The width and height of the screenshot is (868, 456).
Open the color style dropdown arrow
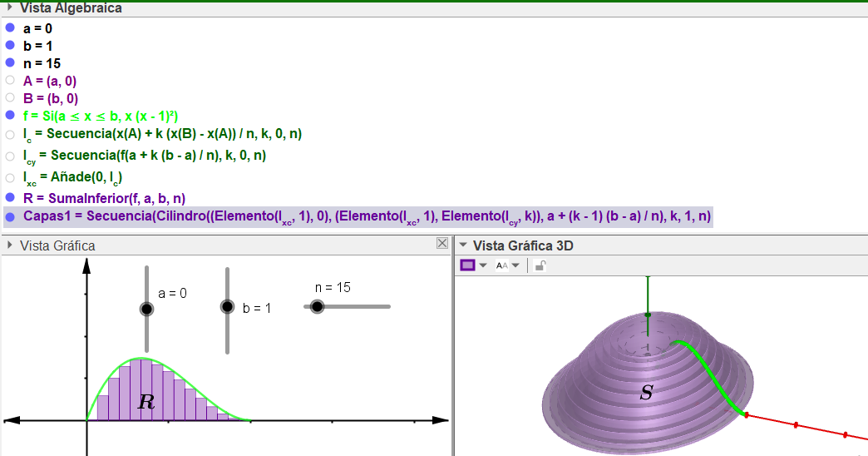pyautogui.click(x=483, y=265)
